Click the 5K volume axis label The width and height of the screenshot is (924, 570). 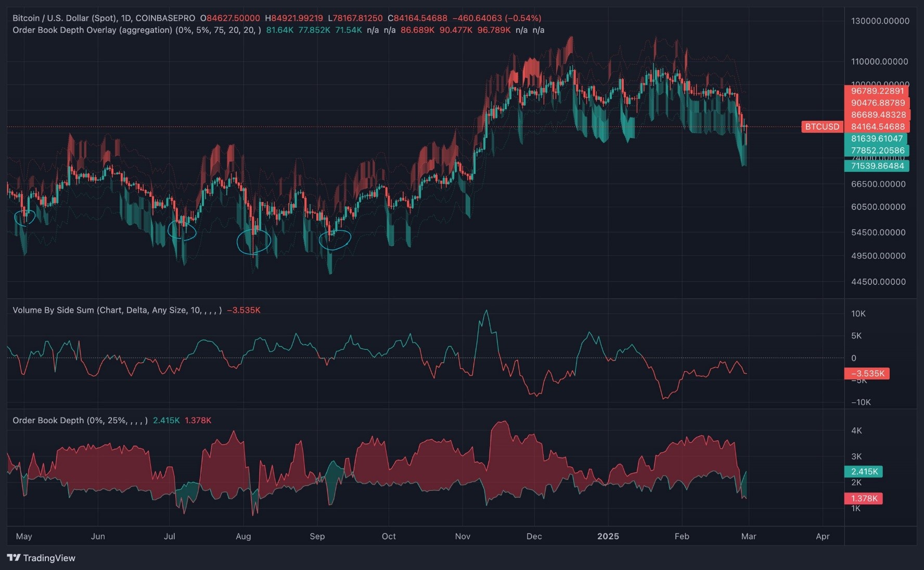coord(856,335)
